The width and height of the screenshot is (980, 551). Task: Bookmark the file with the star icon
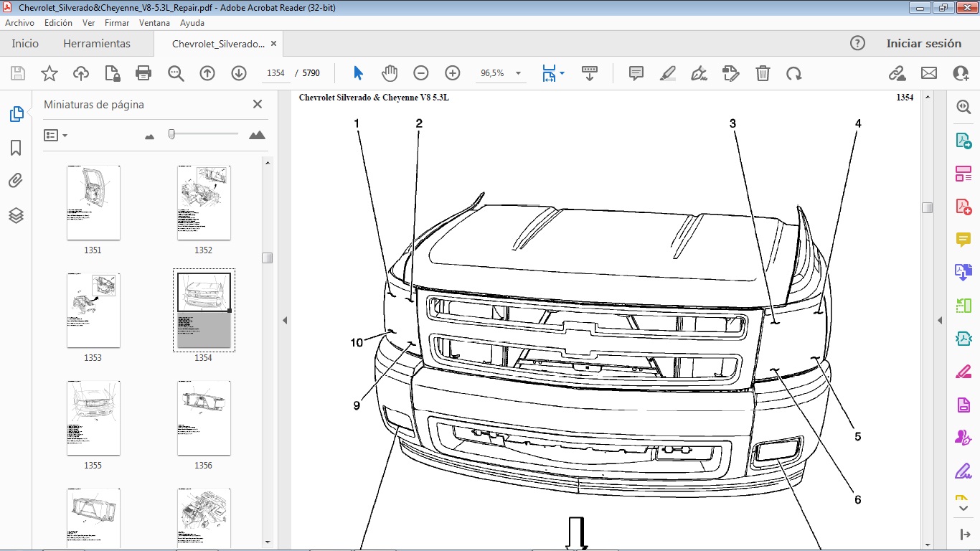click(50, 73)
